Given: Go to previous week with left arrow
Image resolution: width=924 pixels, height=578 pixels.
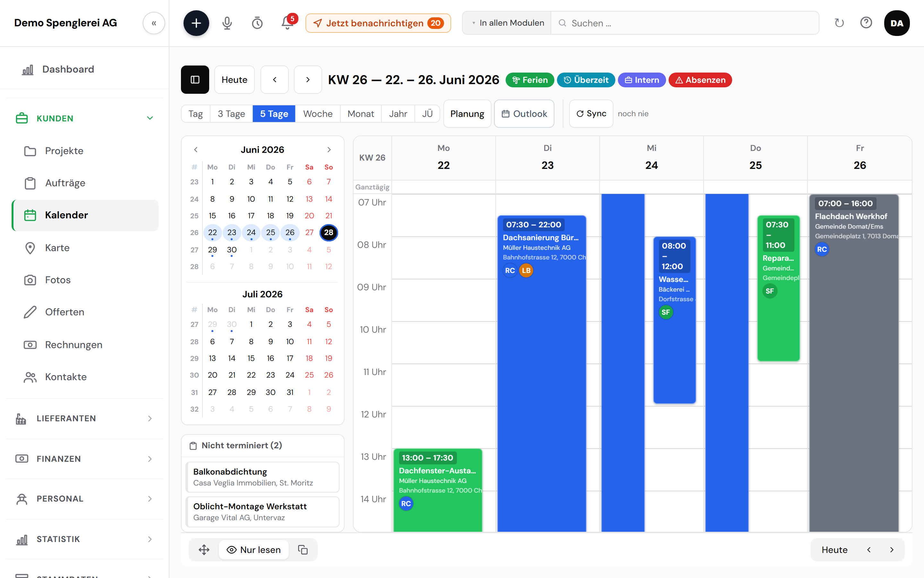Looking at the screenshot, I should pos(275,80).
